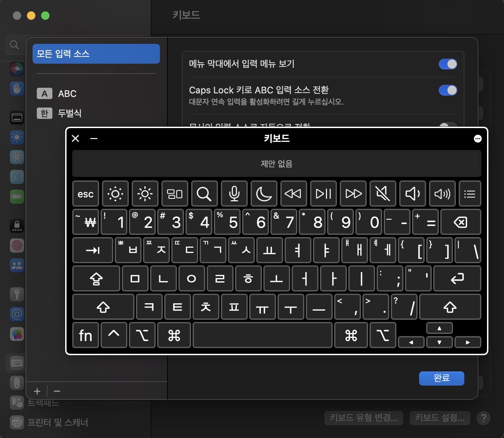Click the number 5 key
Screen dimensions: 504x438
tap(227, 222)
